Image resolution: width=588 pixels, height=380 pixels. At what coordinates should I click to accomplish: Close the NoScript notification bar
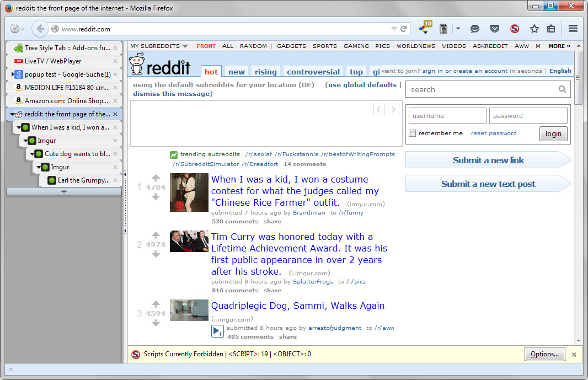[x=574, y=355]
